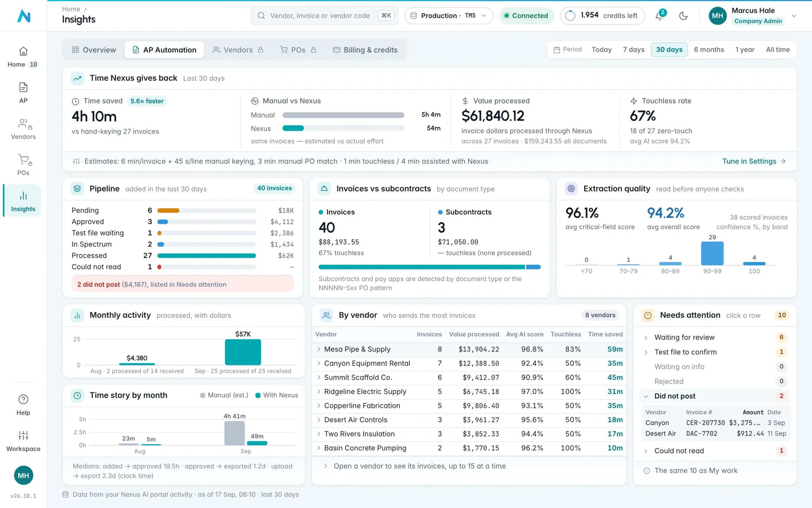
Task: Select the 7 days period
Action: (x=633, y=50)
